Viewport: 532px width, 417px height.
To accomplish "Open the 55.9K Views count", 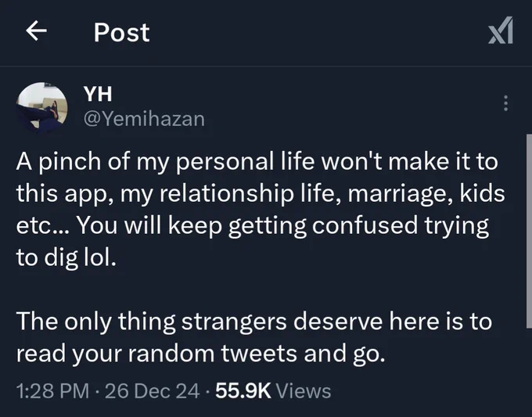I will 273,390.
